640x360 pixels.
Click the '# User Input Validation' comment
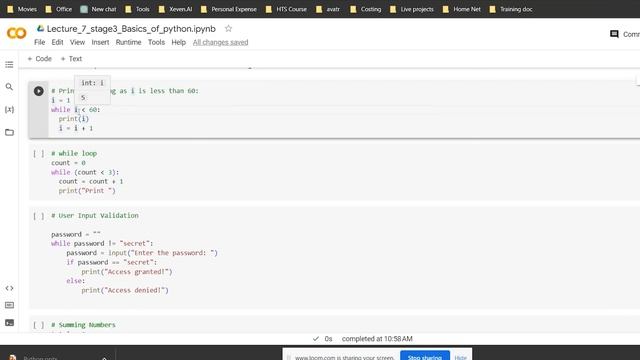point(95,216)
